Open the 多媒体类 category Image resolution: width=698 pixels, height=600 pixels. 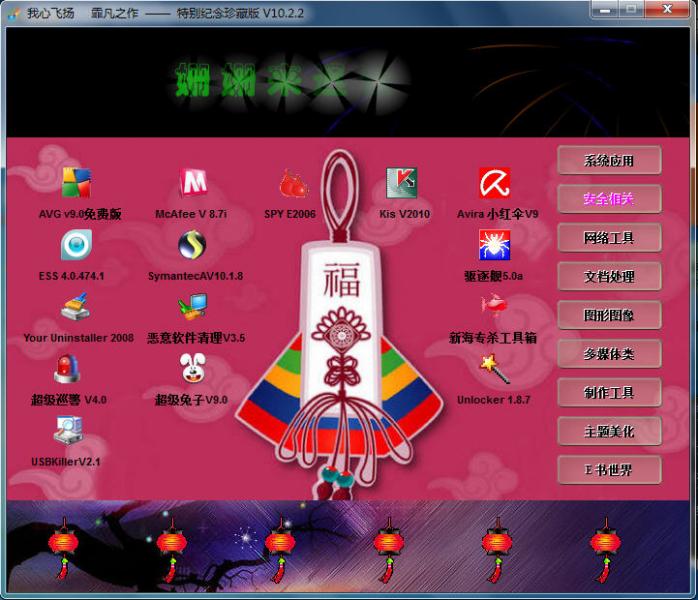[x=609, y=354]
